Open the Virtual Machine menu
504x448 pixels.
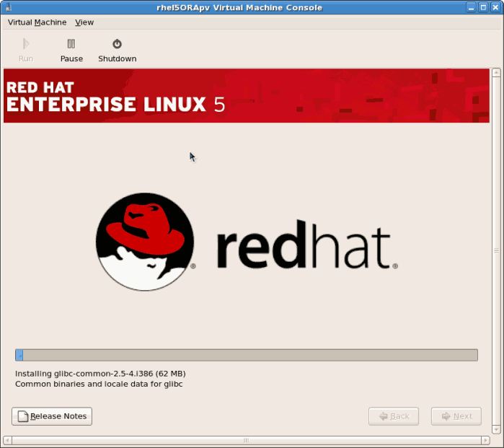coord(37,22)
